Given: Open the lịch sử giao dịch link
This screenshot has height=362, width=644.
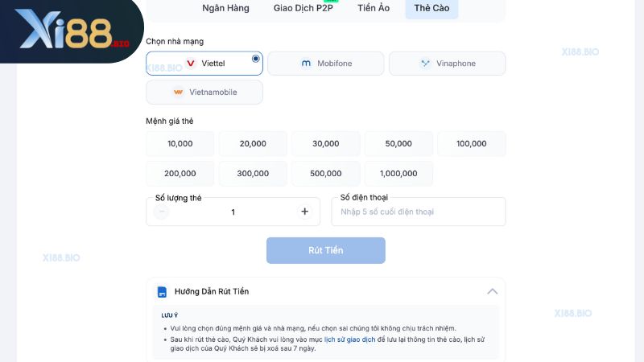Looking at the screenshot, I should (x=350, y=339).
